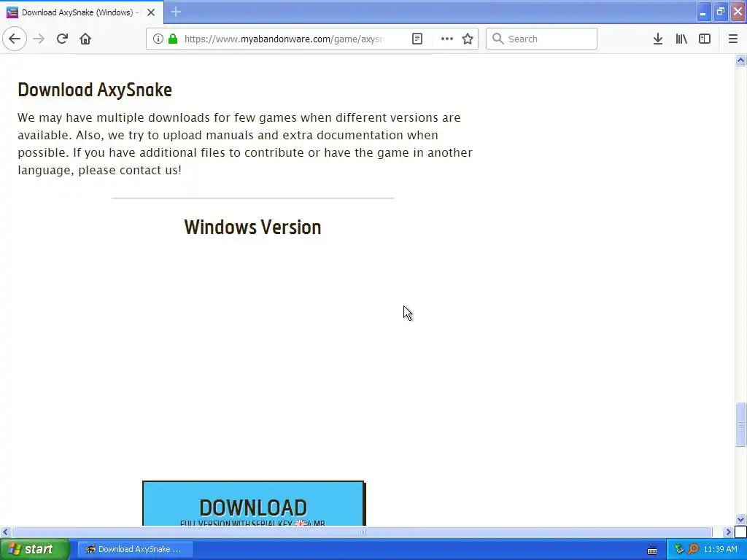Open page actions three-dot menu
Image resolution: width=747 pixels, height=560 pixels.
(x=446, y=39)
